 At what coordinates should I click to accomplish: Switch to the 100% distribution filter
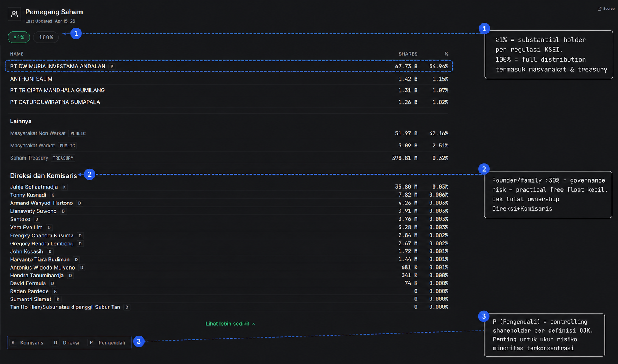tap(46, 37)
